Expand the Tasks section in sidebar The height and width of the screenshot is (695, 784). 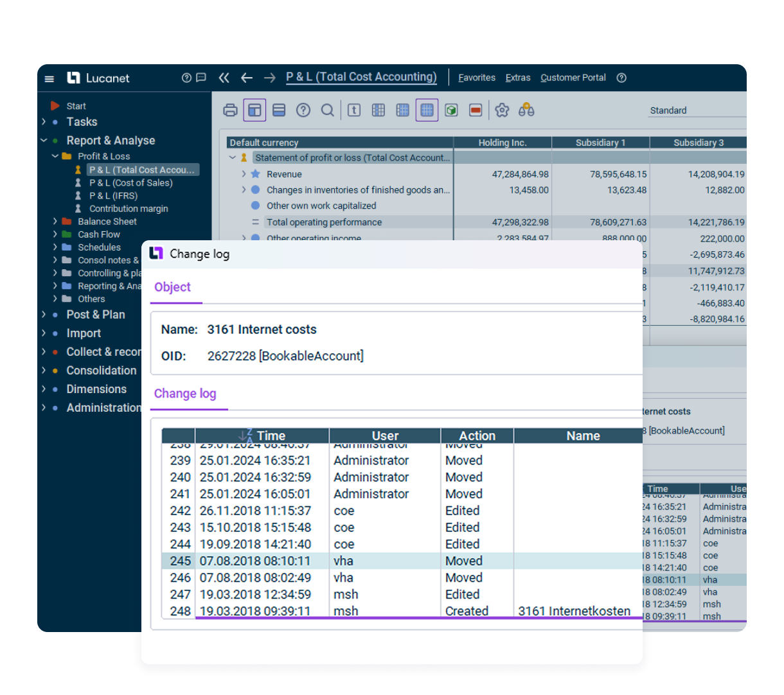[x=44, y=122]
